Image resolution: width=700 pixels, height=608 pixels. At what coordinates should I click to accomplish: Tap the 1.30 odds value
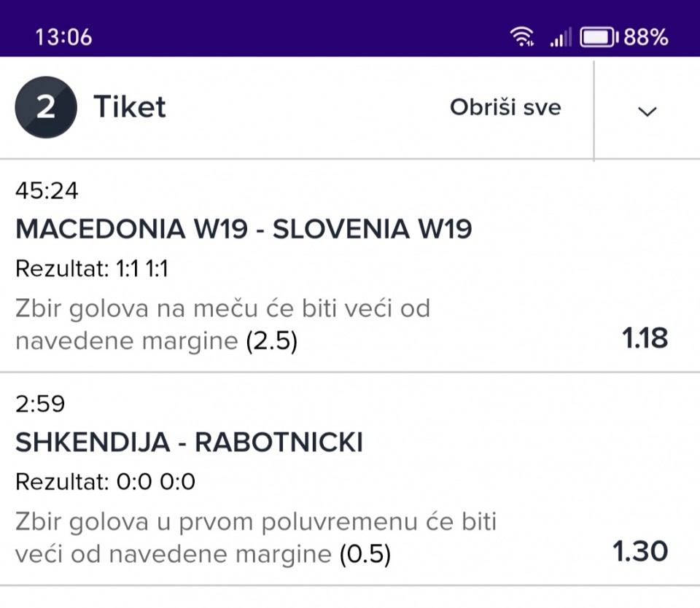640,551
